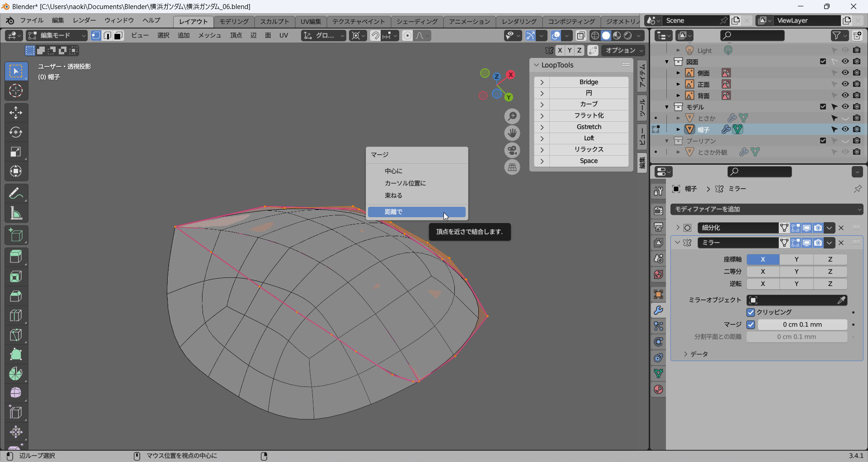Activate the Annotate pencil tool
Viewport: 868px width, 462px height.
16,194
